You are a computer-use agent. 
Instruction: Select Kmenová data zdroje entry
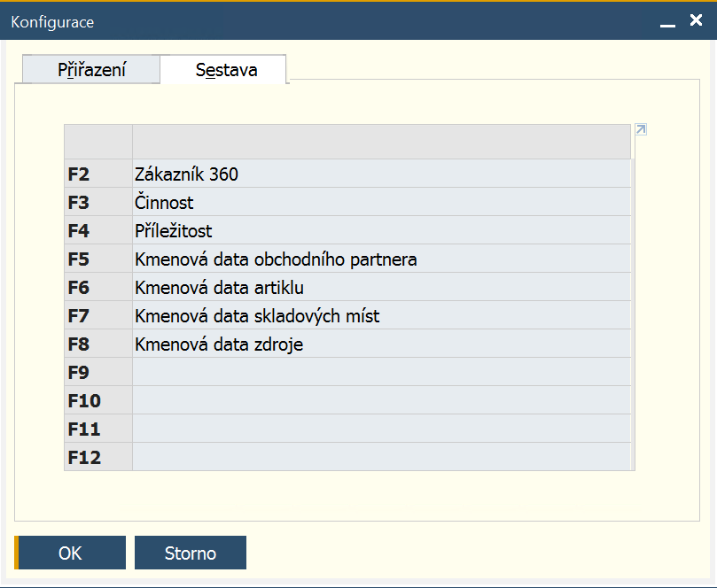pyautogui.click(x=381, y=344)
